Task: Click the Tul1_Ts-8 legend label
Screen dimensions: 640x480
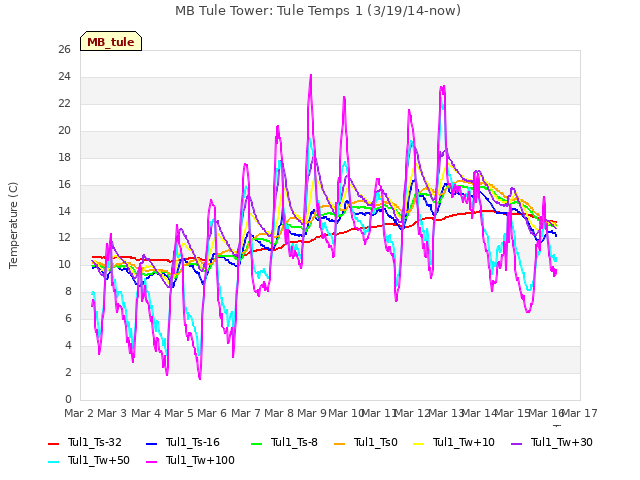Action: (x=294, y=442)
